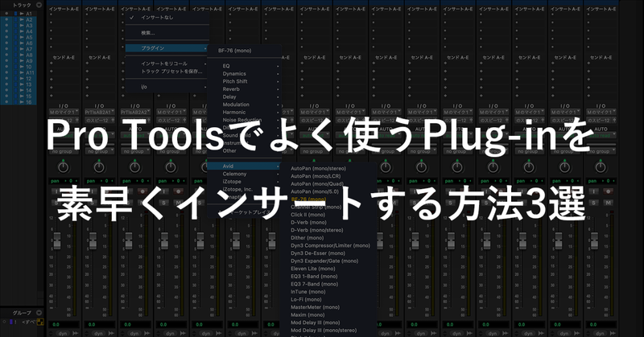
Task: Open the Delay plug-in category
Action: point(244,97)
